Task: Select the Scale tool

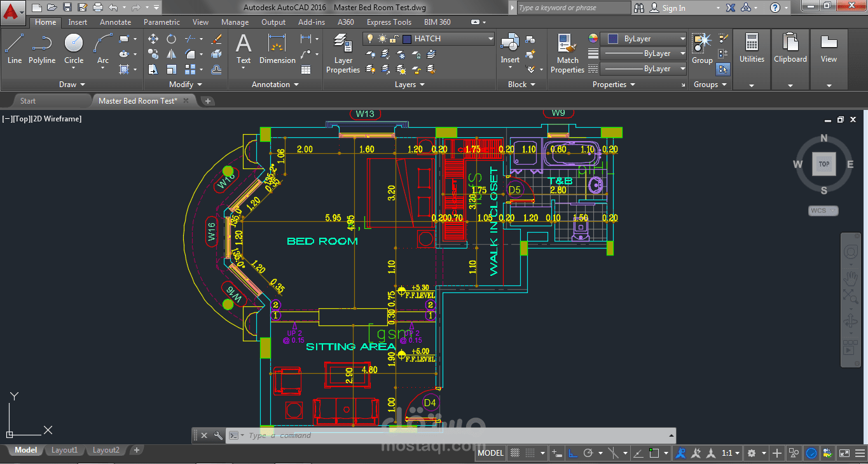Action: (171, 69)
